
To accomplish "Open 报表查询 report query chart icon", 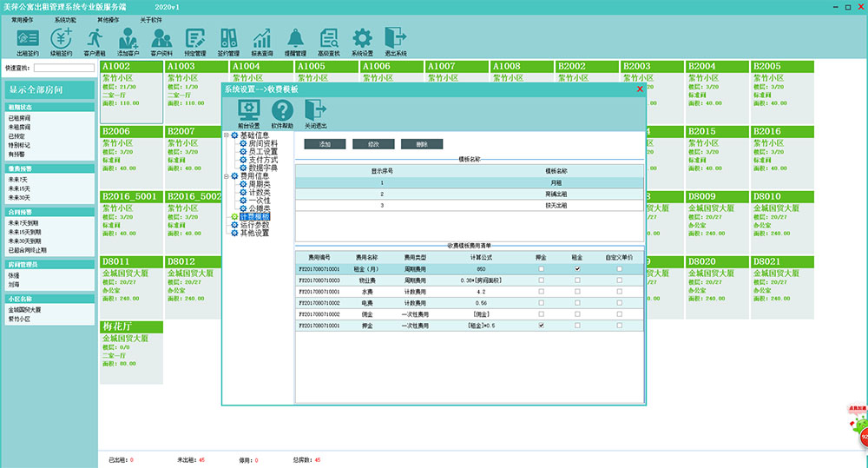I will point(262,40).
